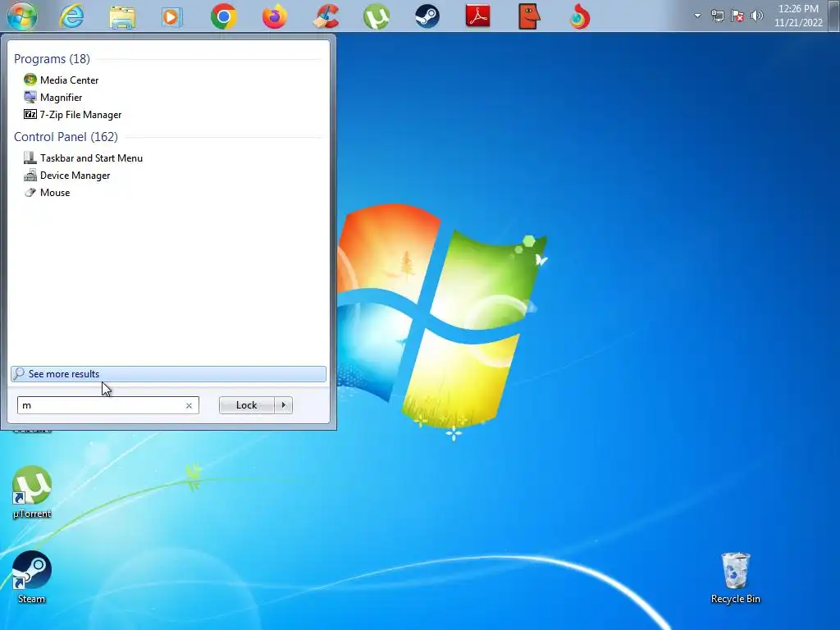Click the volume speaker tray icon
Image resolution: width=840 pixels, height=630 pixels.
point(757,16)
